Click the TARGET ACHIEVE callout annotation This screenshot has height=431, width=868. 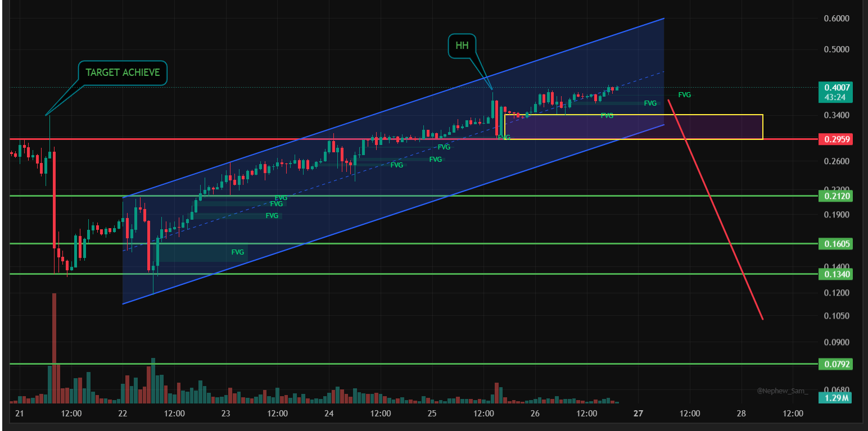tap(123, 72)
